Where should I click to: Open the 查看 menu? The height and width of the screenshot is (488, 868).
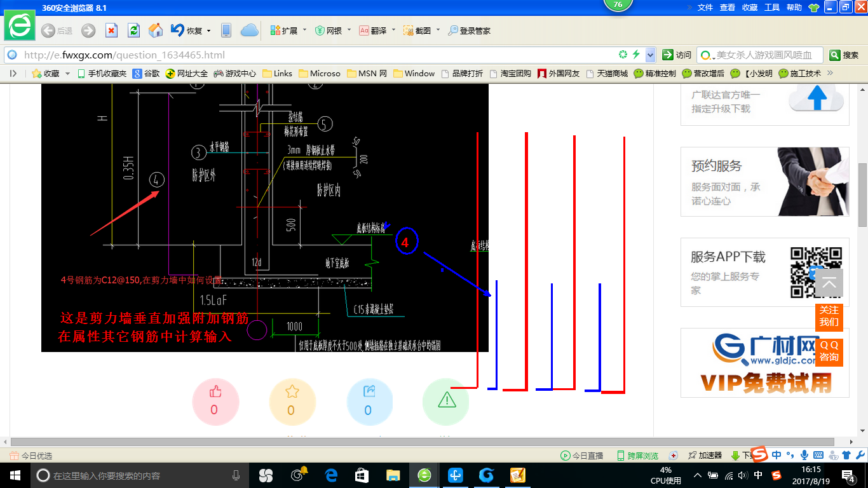728,8
